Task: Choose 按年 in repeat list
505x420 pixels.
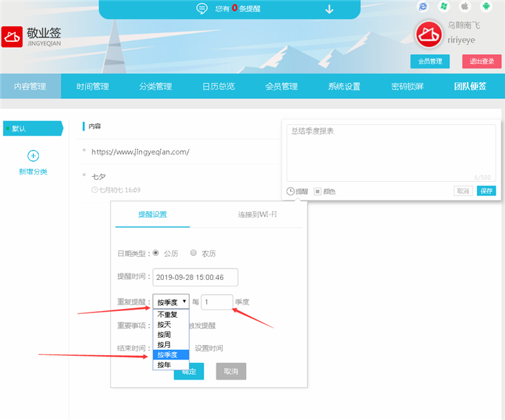Action: click(x=171, y=364)
